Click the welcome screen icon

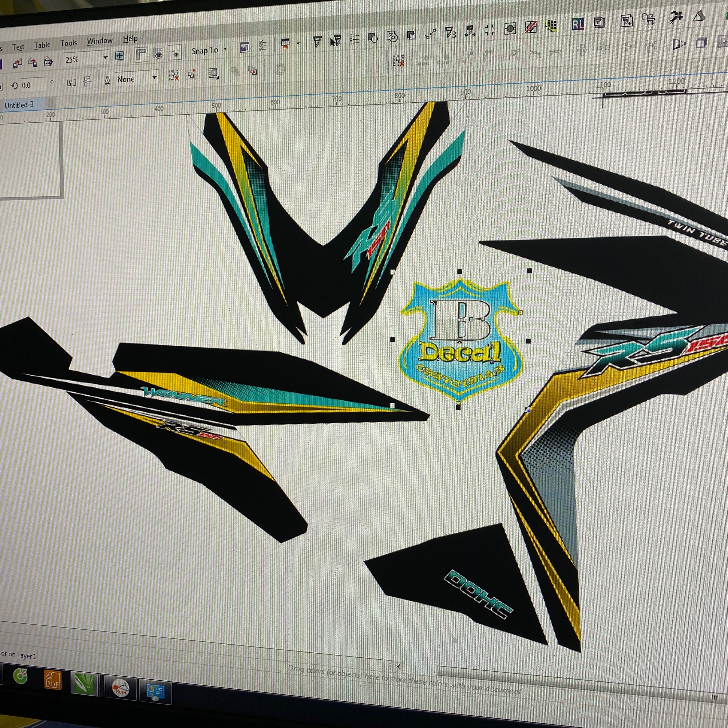[245, 47]
